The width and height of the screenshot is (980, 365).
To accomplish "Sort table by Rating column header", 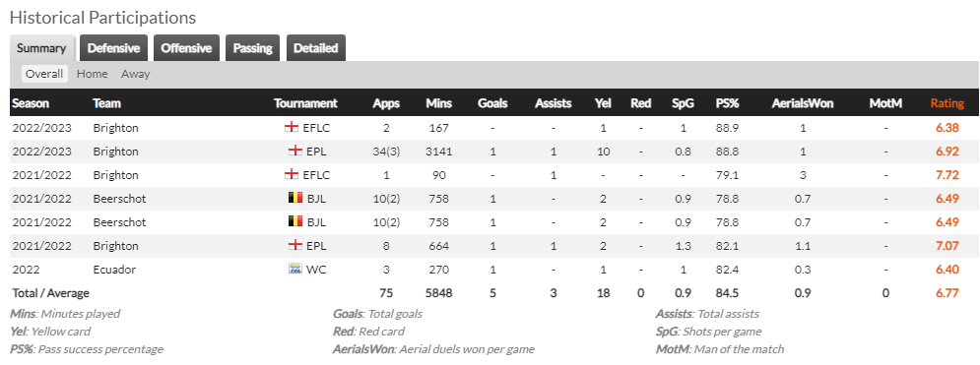I will coord(947,103).
